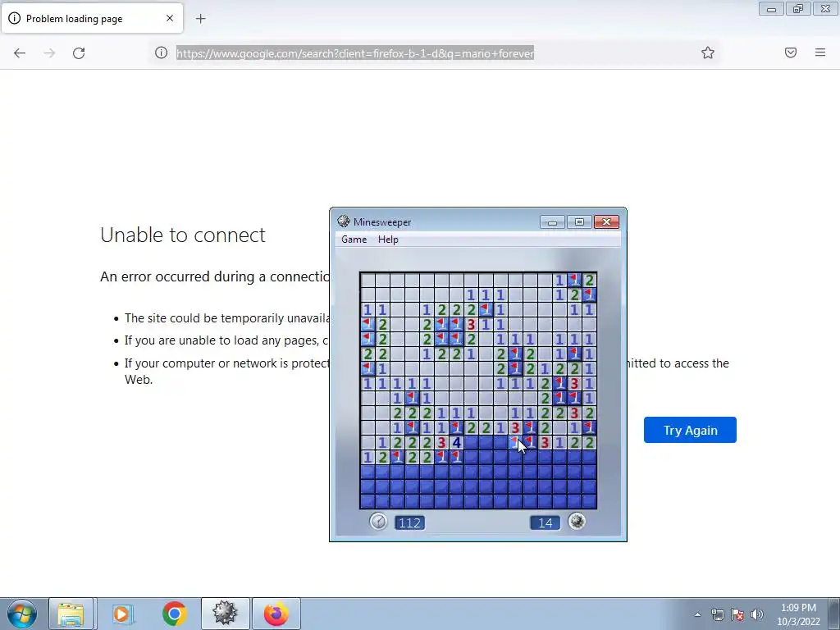The image size is (840, 630).
Task: Bookmark this page with the star icon
Action: [x=708, y=52]
